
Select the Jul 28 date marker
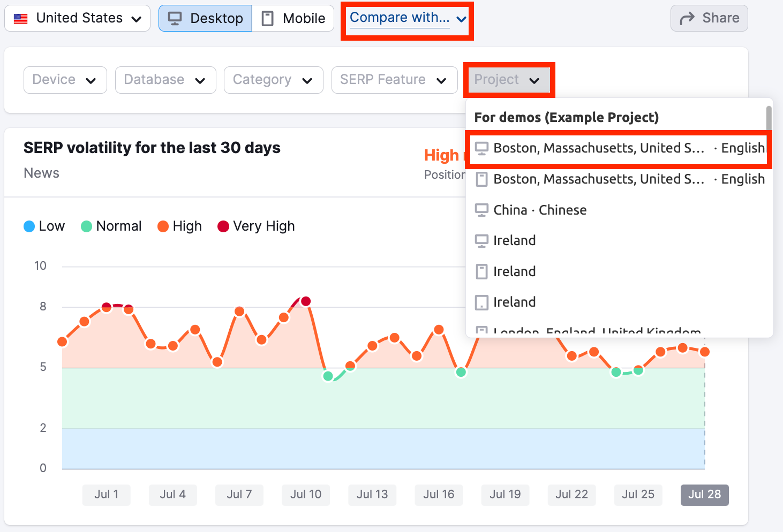(704, 495)
